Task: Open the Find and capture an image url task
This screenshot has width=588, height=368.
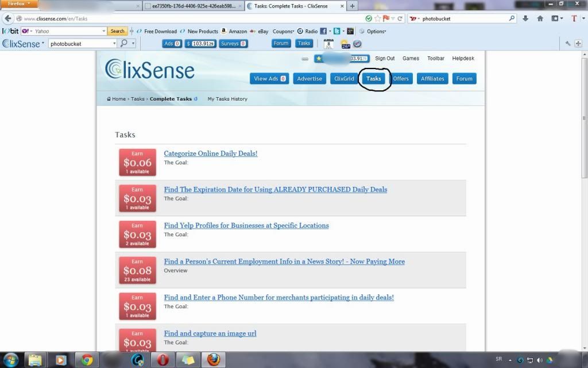Action: tap(210, 333)
